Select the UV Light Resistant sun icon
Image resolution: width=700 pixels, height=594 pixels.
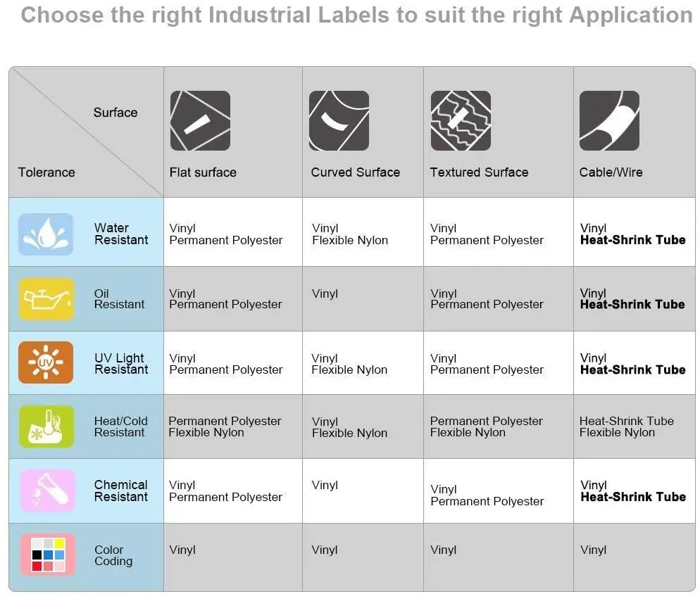[x=46, y=363]
